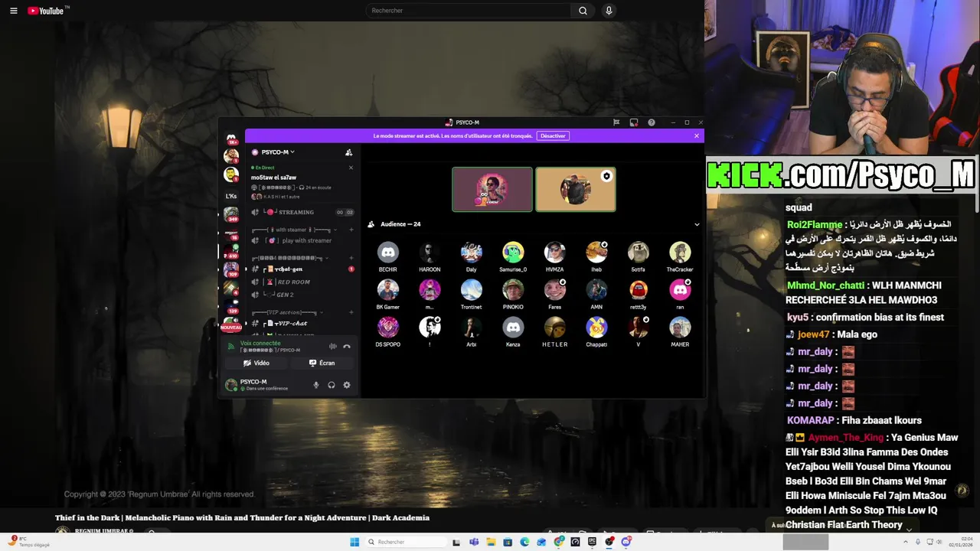Viewport: 980px width, 551px height.
Task: Click the Désactiver streamer mode button
Action: (553, 135)
